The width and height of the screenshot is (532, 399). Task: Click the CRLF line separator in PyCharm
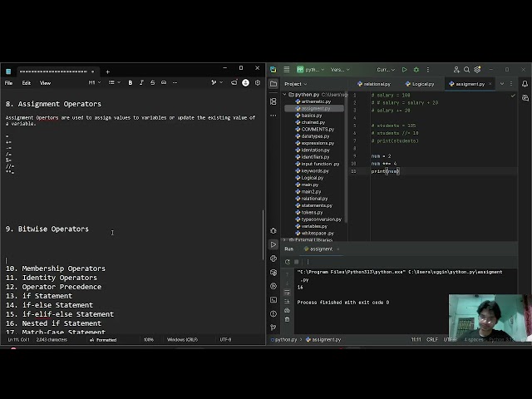pyautogui.click(x=432, y=340)
